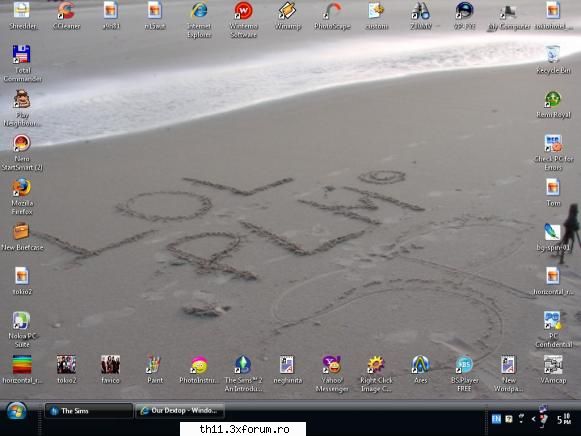Select the horizontal_r file icon above PC Confidential
This screenshot has height=436, width=581.
[553, 281]
